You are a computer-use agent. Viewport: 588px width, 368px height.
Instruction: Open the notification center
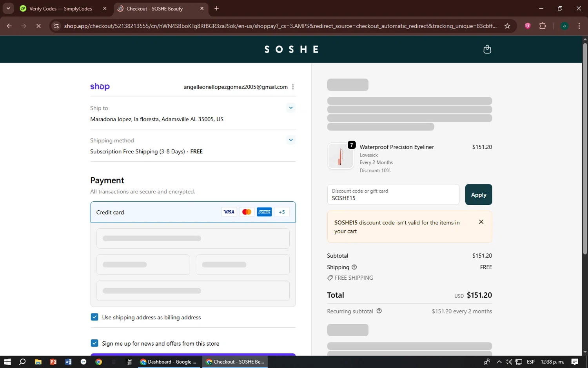click(x=575, y=362)
